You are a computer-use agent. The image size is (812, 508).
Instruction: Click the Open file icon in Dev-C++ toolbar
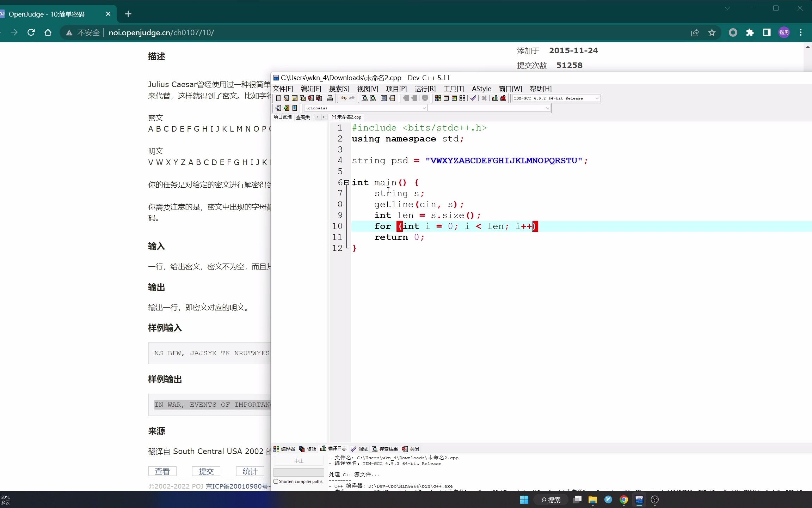pyautogui.click(x=286, y=98)
